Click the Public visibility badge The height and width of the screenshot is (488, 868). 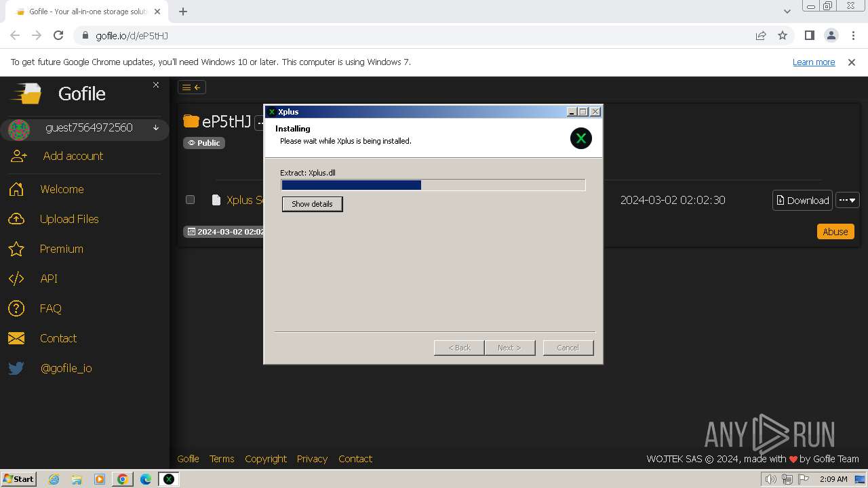[204, 143]
